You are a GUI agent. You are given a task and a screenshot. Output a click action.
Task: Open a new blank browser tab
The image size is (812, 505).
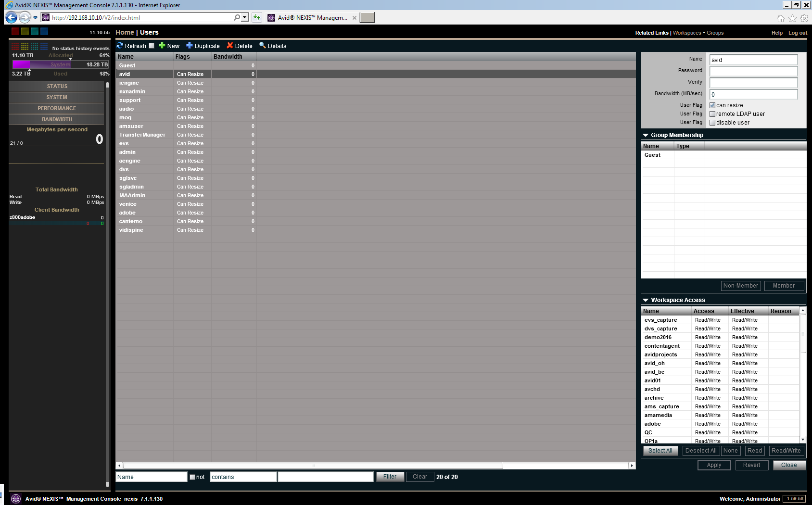click(x=368, y=17)
